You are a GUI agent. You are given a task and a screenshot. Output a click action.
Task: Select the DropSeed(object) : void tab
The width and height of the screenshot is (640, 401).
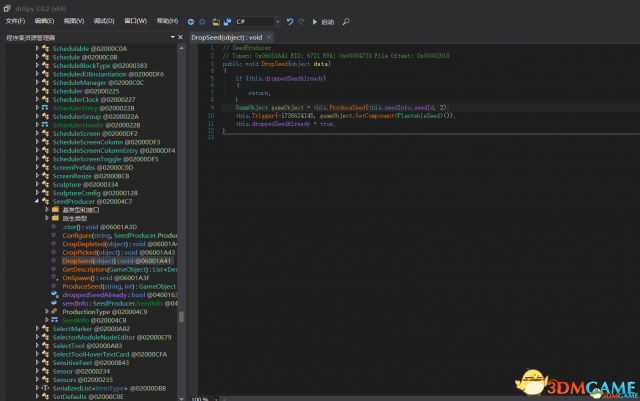point(227,38)
